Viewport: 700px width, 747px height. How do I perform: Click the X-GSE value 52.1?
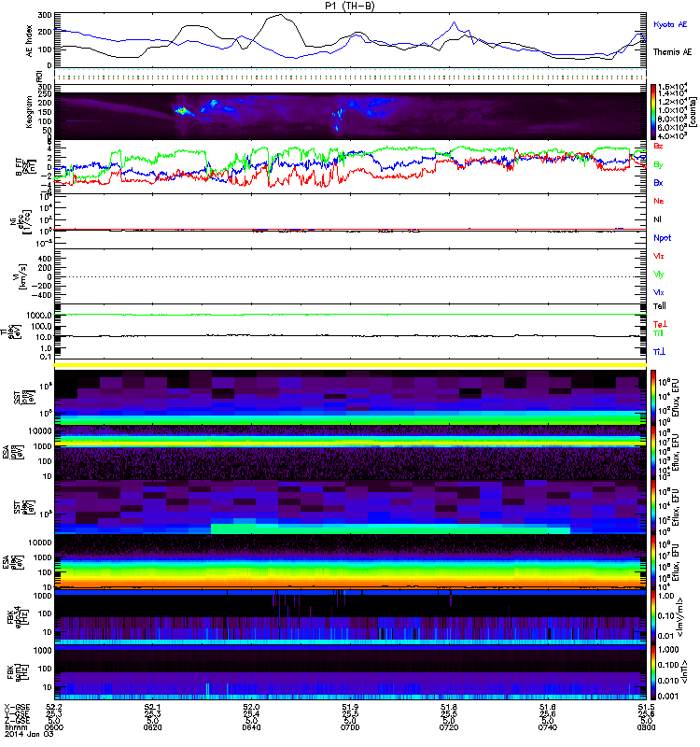coord(152,707)
